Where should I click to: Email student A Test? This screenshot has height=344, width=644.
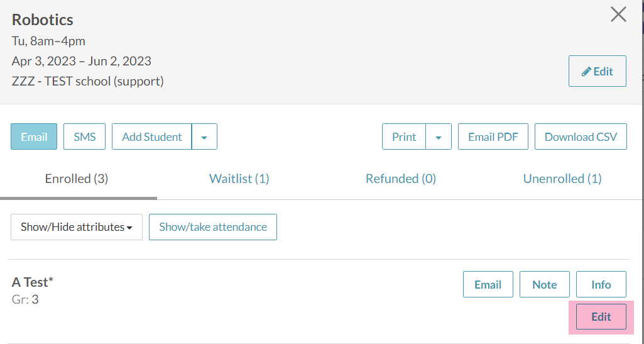tap(488, 284)
